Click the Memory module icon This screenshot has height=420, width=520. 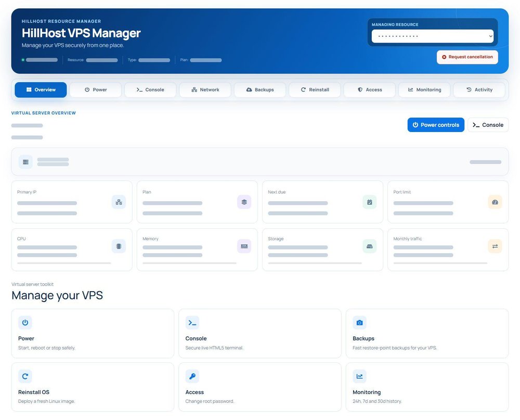(244, 246)
